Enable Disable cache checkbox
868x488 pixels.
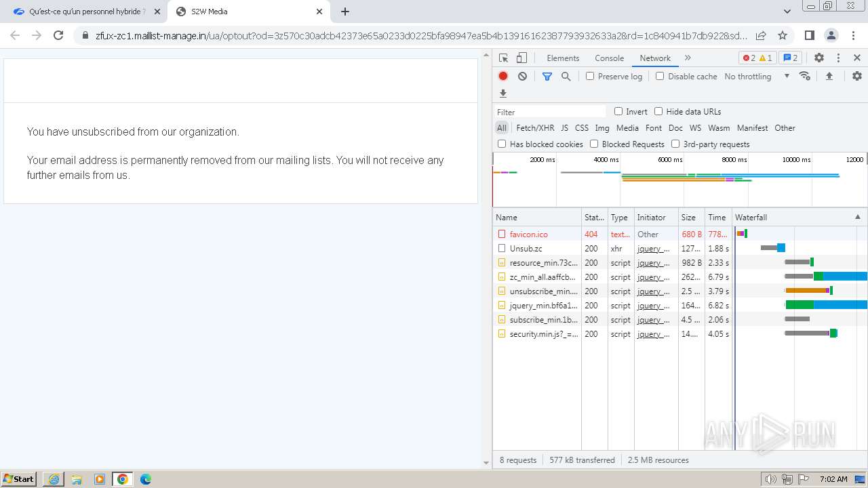[x=660, y=76]
